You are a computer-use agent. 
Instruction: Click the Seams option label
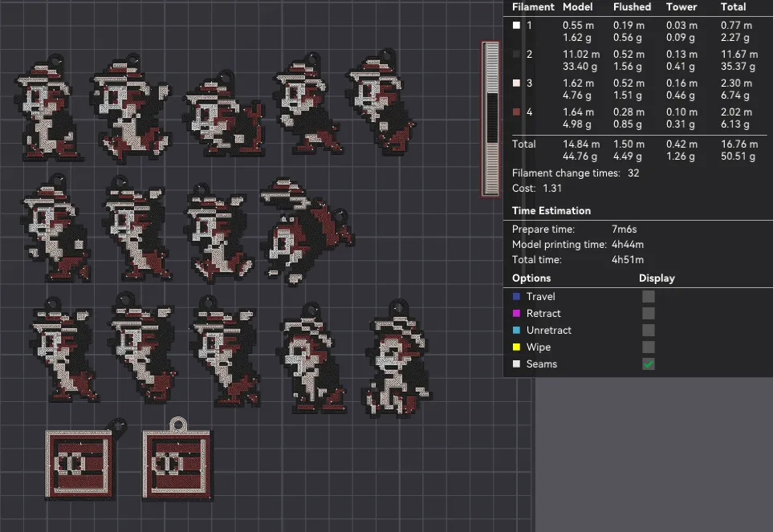[x=541, y=364]
